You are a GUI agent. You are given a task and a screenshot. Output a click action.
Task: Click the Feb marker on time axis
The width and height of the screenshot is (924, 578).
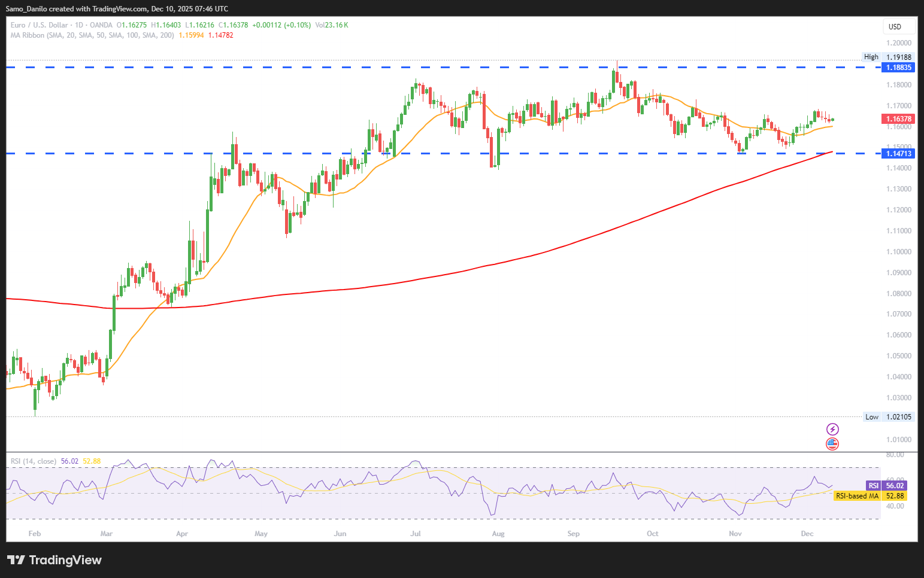point(35,534)
